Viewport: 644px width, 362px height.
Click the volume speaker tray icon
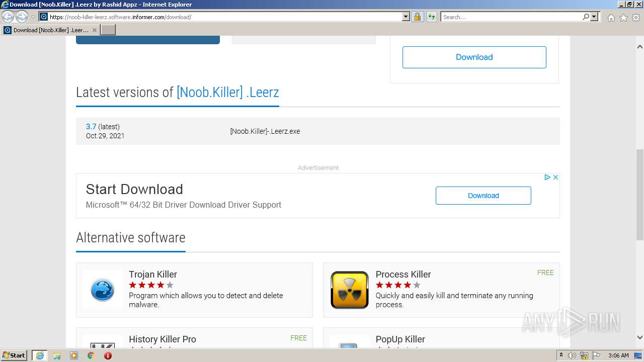pyautogui.click(x=572, y=355)
